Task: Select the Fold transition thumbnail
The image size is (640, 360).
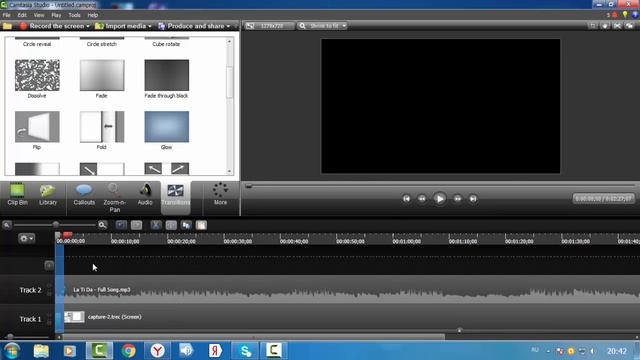Action: pyautogui.click(x=102, y=127)
